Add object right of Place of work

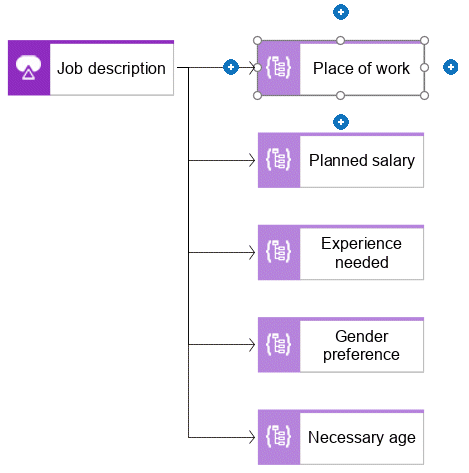click(450, 67)
